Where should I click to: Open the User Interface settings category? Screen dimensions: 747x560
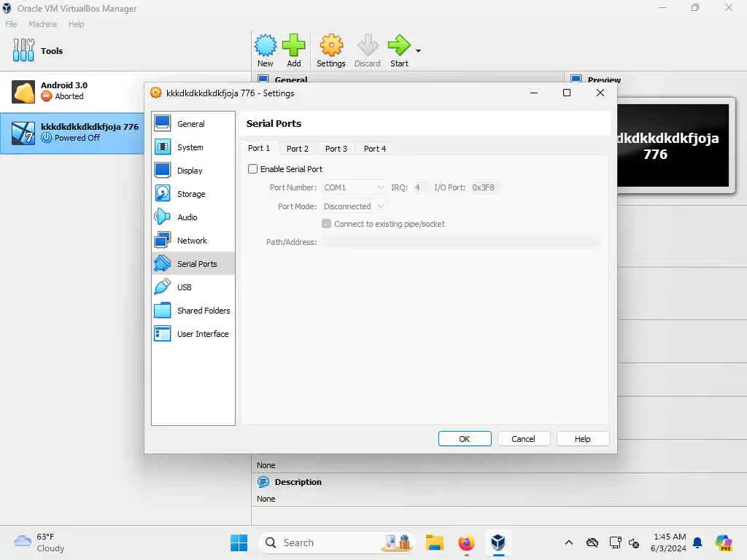(193, 334)
